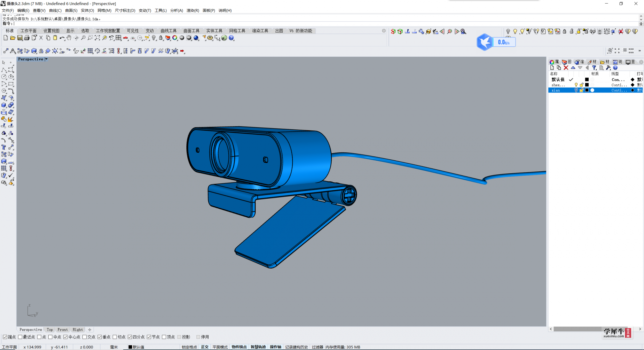Open the 曲面(S) menu
Viewport: 644px width, 350px height.
(71, 10)
